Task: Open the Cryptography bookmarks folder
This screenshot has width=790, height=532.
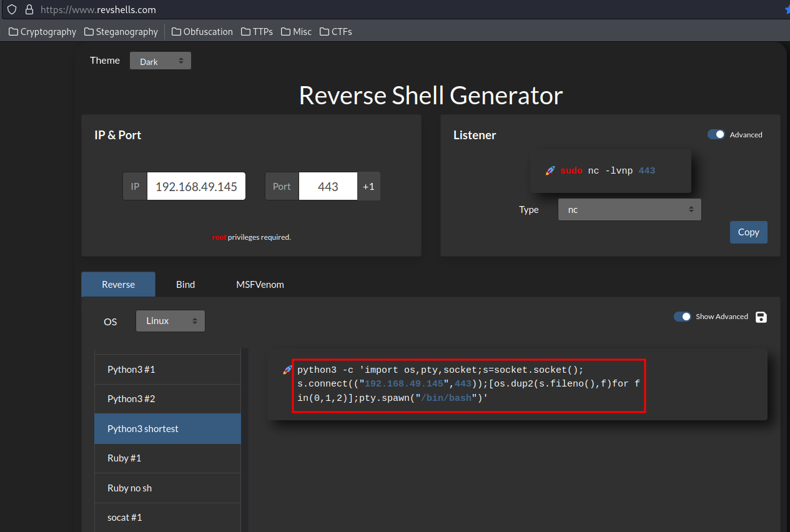Action: [x=42, y=31]
